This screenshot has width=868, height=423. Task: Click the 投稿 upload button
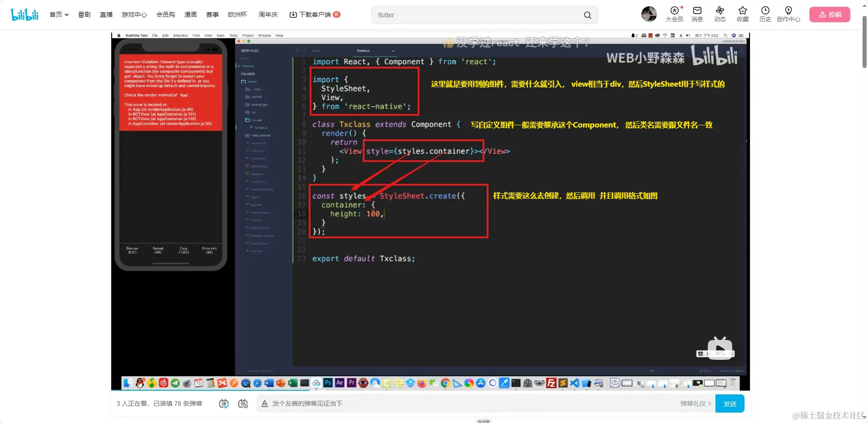[830, 15]
